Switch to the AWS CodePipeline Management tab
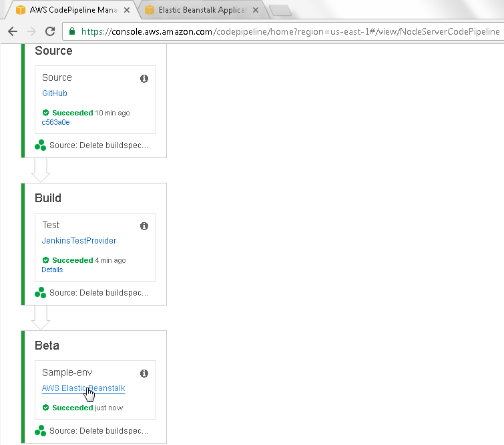The width and height of the screenshot is (504, 445). click(73, 10)
